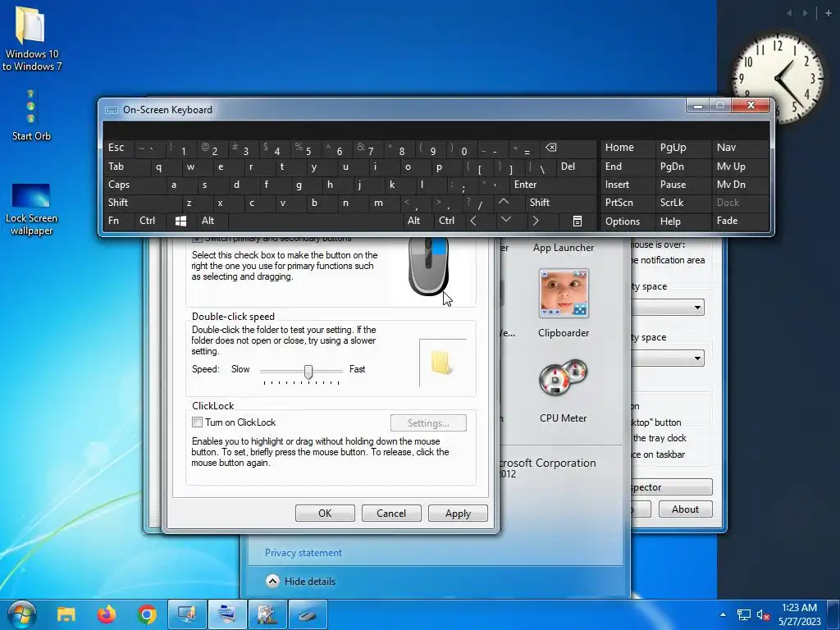Click the PgDn key on keyboard
Viewport: 840px width, 630px height.
[x=683, y=167]
